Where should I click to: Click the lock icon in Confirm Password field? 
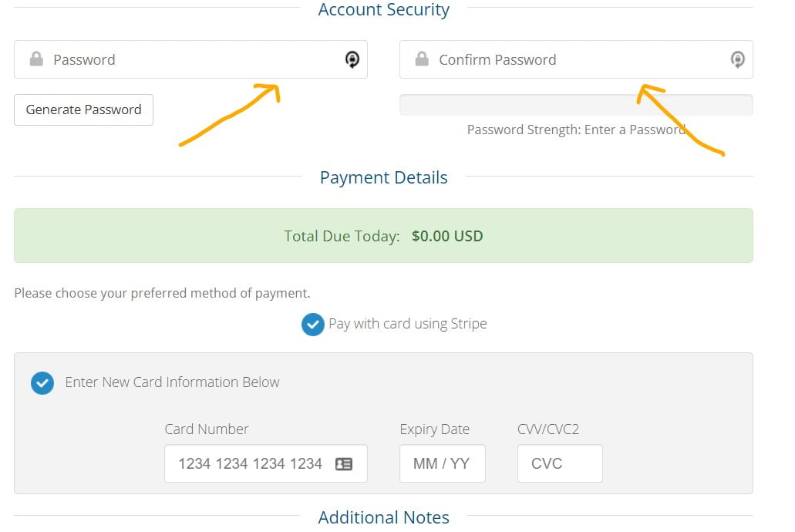point(422,59)
